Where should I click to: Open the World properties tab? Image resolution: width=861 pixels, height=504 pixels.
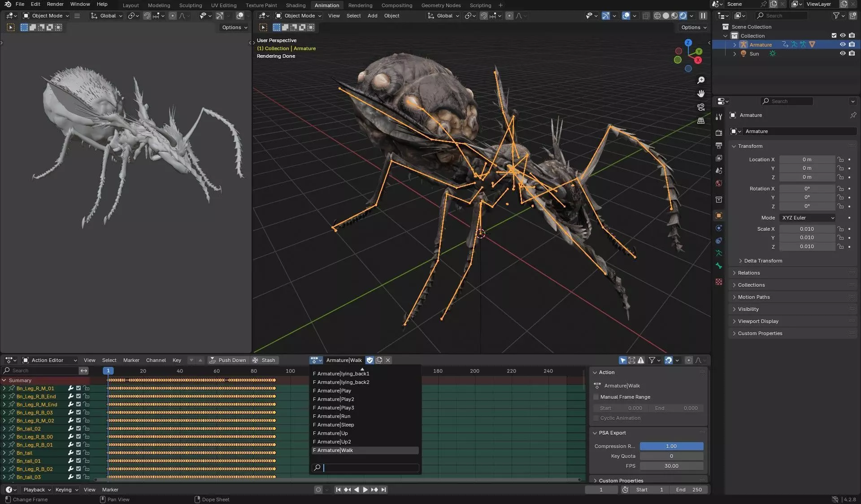719,183
